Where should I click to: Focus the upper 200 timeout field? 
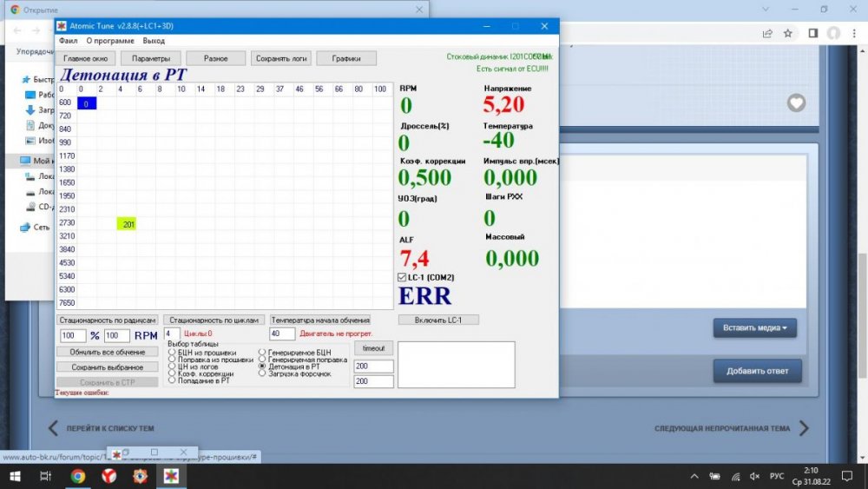click(x=373, y=366)
